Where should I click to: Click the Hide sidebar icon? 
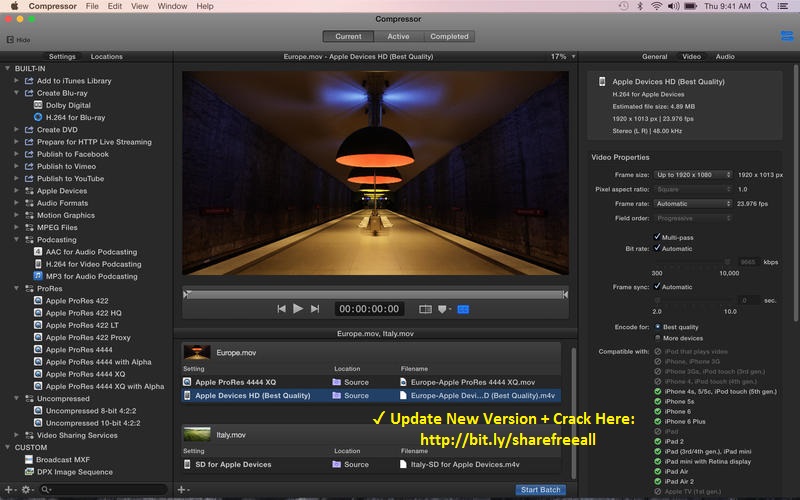point(10,39)
